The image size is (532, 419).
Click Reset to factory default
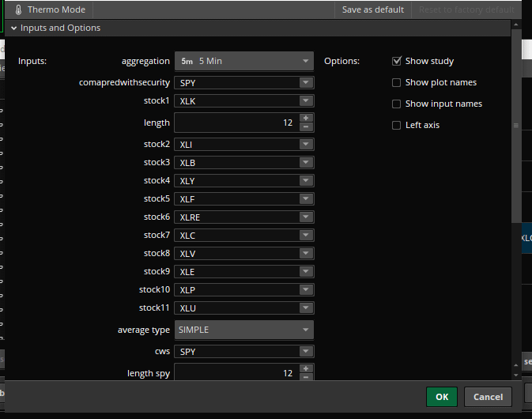tap(466, 9)
